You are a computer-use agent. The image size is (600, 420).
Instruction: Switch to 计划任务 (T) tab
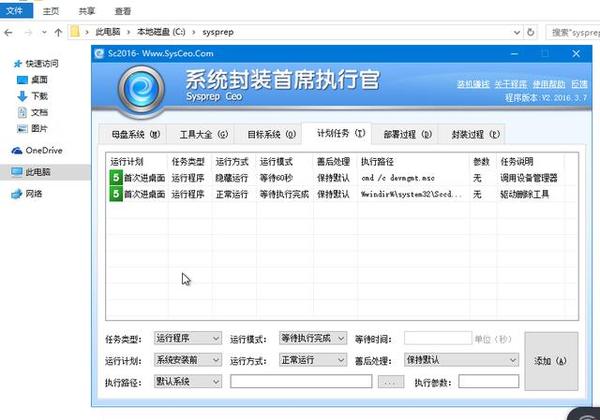pyautogui.click(x=336, y=133)
